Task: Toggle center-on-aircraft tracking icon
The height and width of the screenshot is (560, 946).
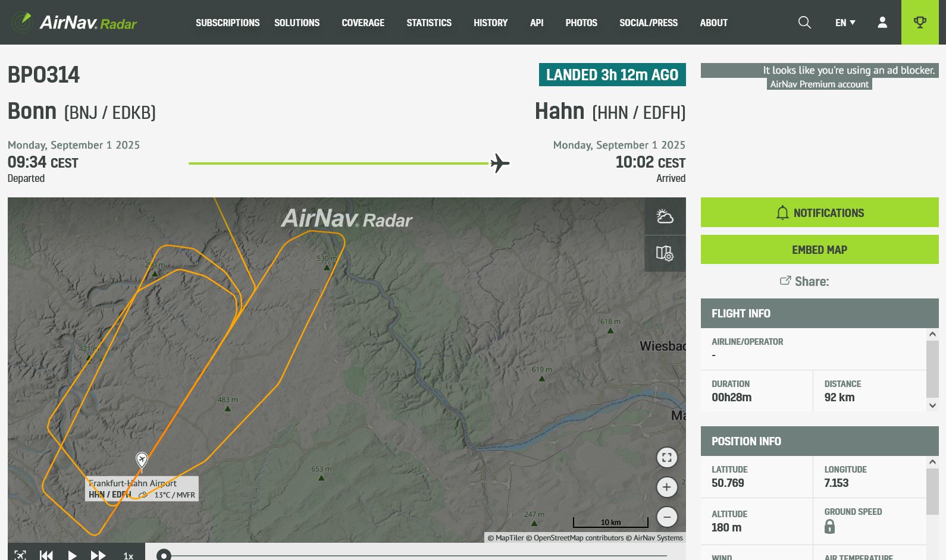Action: [20, 555]
